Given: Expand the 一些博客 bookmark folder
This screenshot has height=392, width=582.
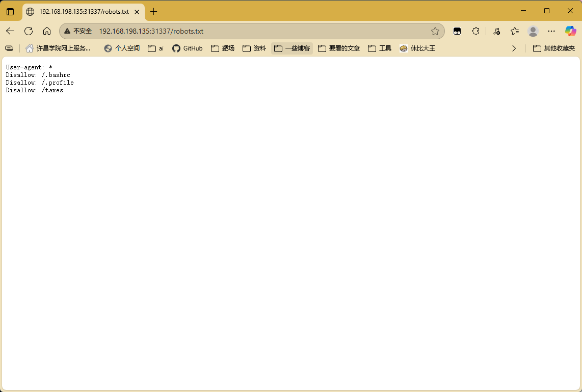Looking at the screenshot, I should click(292, 48).
